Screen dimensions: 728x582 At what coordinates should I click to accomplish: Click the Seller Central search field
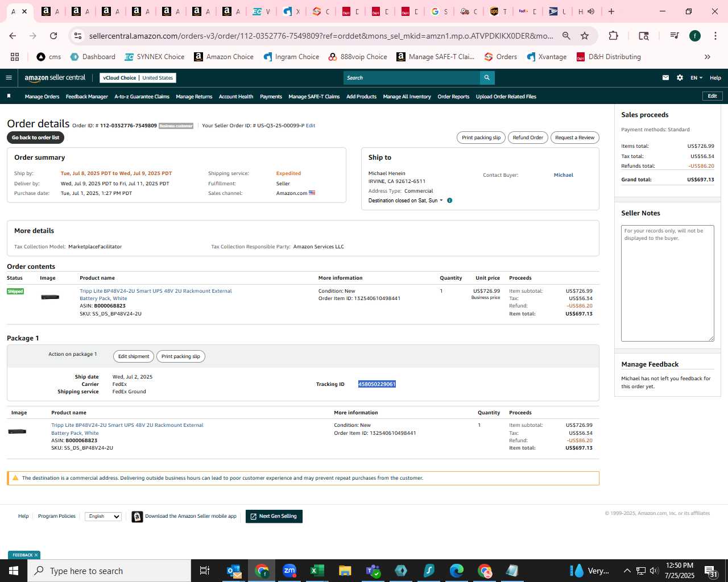pos(412,78)
